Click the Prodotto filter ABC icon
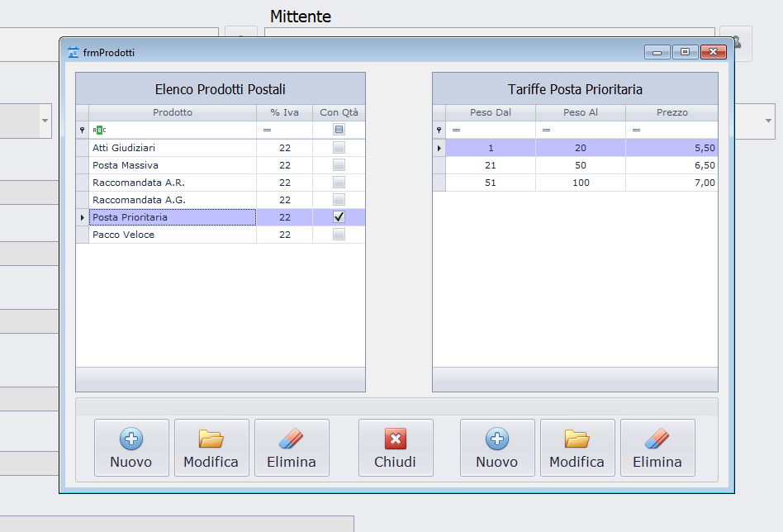This screenshot has width=783, height=532. click(x=99, y=131)
